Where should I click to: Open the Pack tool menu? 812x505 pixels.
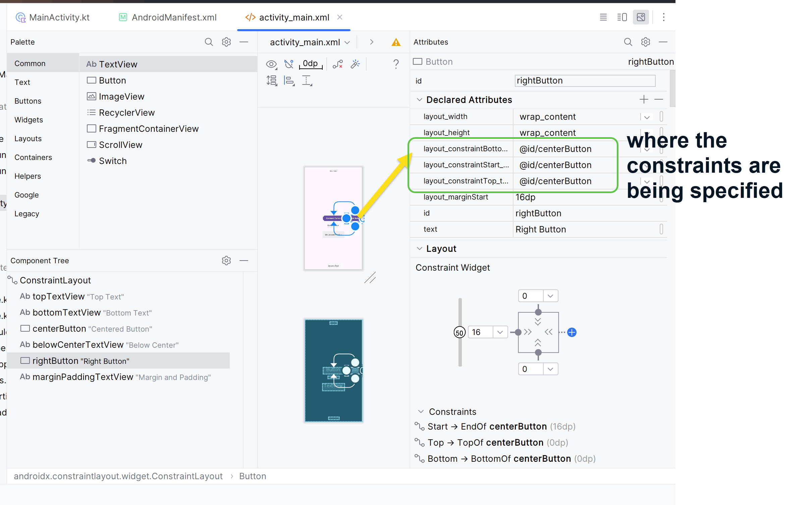(x=271, y=80)
